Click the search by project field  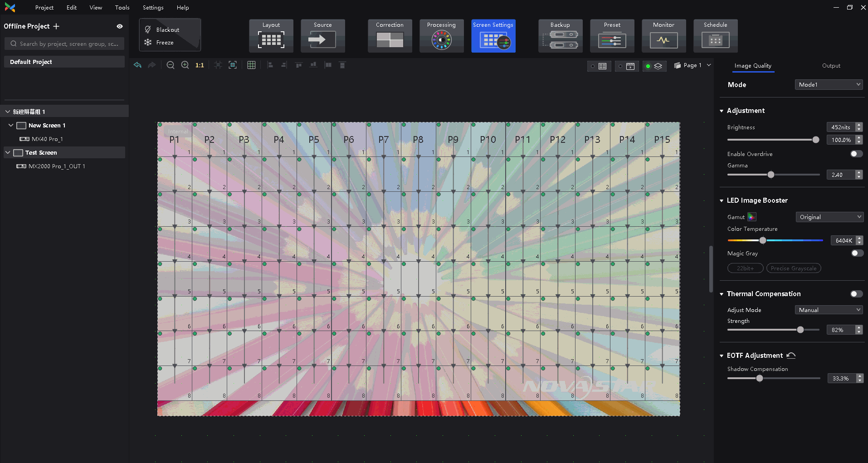(x=64, y=44)
